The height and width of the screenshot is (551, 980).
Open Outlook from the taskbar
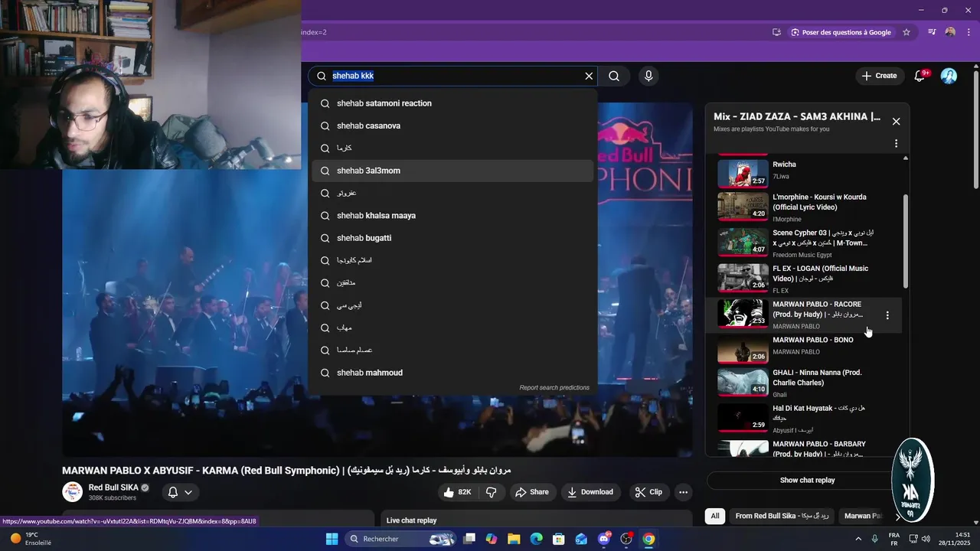(581, 539)
